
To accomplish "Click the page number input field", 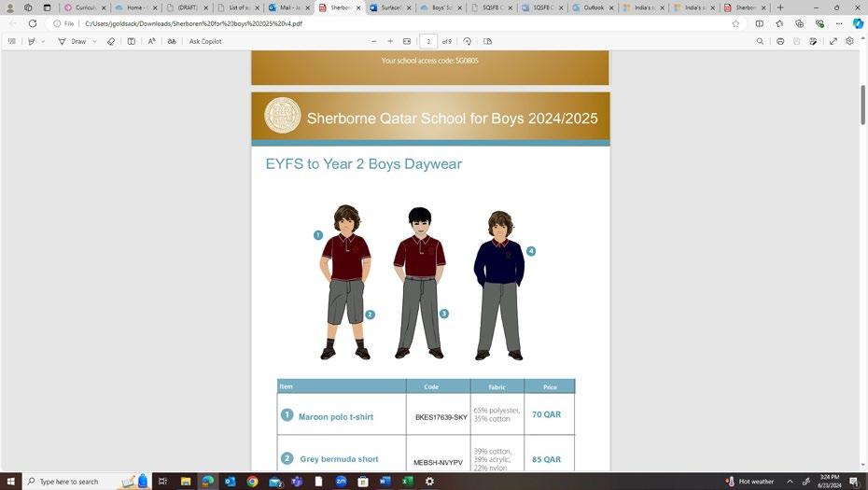I will 428,41.
